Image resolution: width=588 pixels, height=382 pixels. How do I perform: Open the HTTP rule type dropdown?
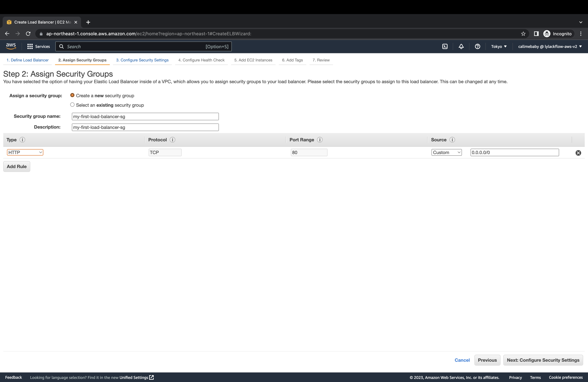point(25,152)
